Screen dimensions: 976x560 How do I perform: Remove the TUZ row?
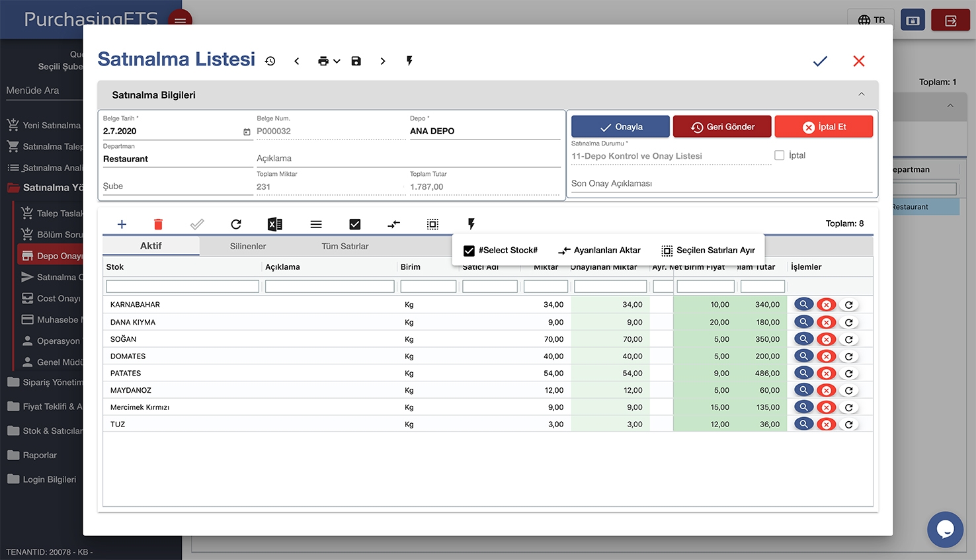827,424
